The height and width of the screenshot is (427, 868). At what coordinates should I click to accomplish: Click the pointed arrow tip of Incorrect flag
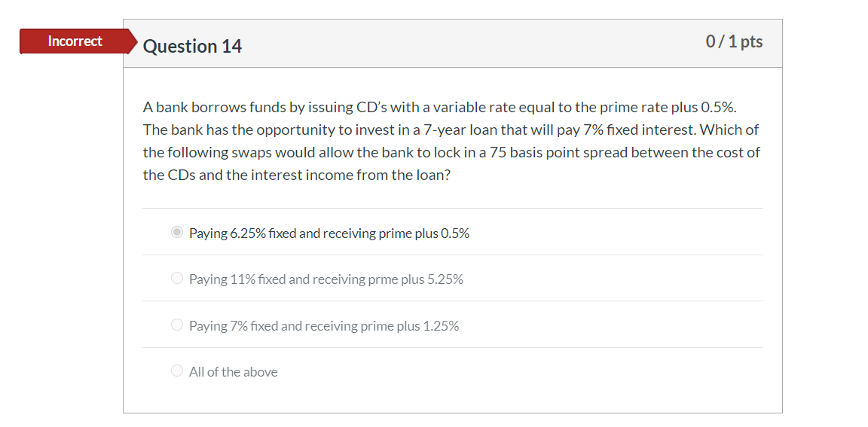click(133, 41)
